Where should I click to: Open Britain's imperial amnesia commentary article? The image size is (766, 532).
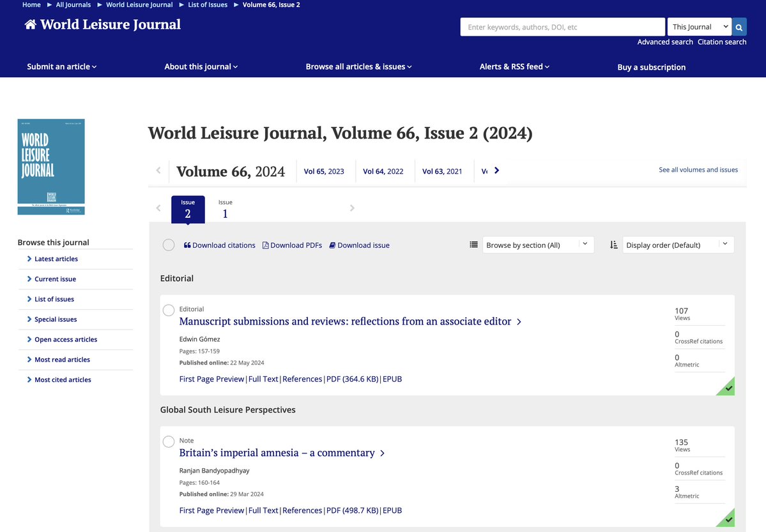(x=277, y=453)
